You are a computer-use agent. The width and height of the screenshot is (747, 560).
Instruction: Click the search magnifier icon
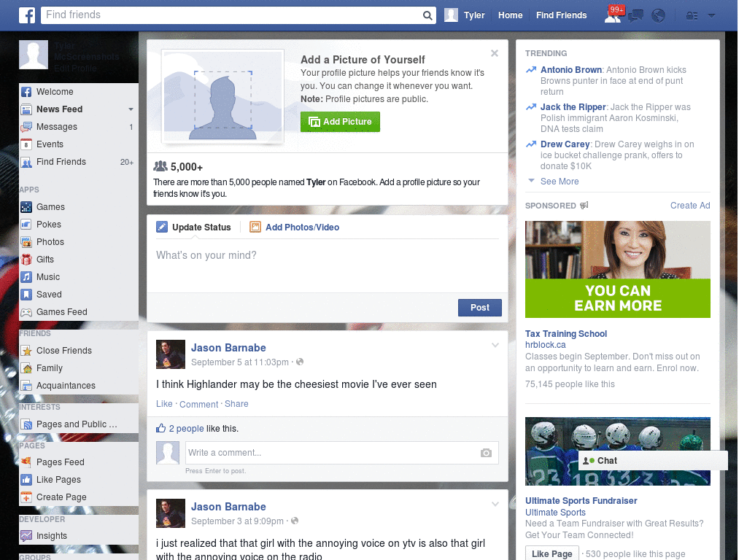pyautogui.click(x=427, y=15)
